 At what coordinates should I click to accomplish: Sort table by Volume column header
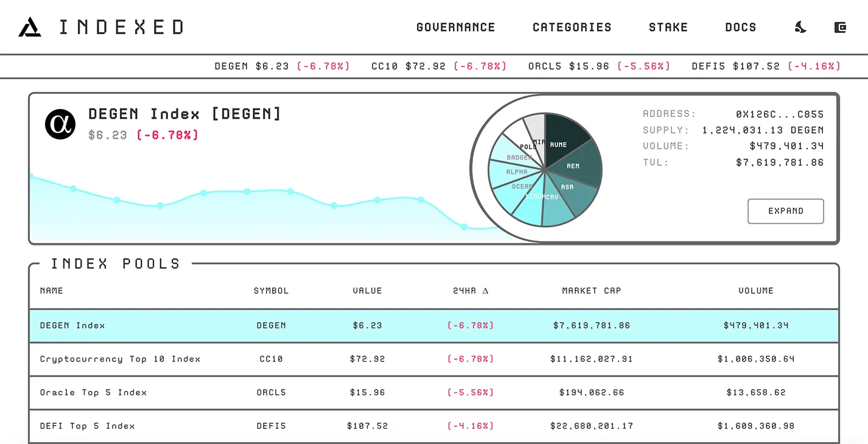755,291
